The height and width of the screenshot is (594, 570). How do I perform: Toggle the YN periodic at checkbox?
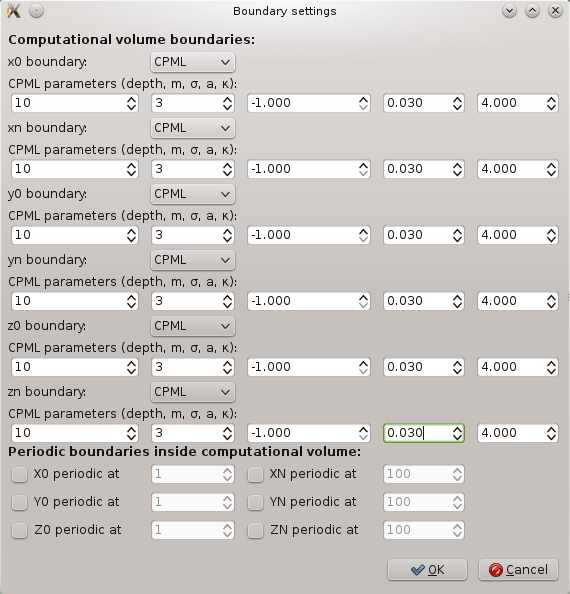[x=255, y=502]
